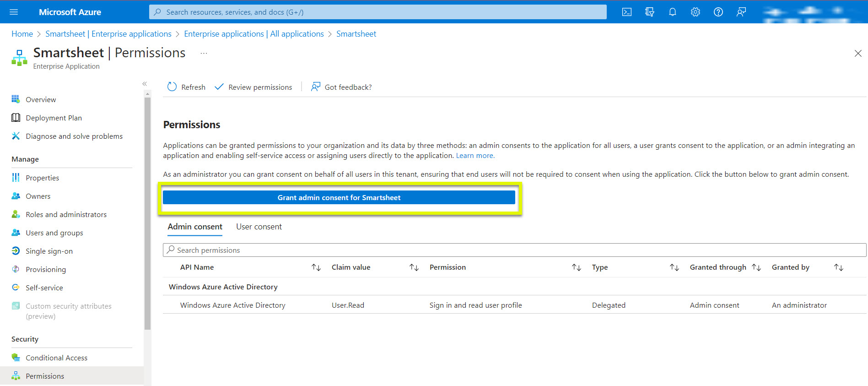The height and width of the screenshot is (386, 868).
Task: Click the Refresh icon in the toolbar
Action: (x=172, y=87)
